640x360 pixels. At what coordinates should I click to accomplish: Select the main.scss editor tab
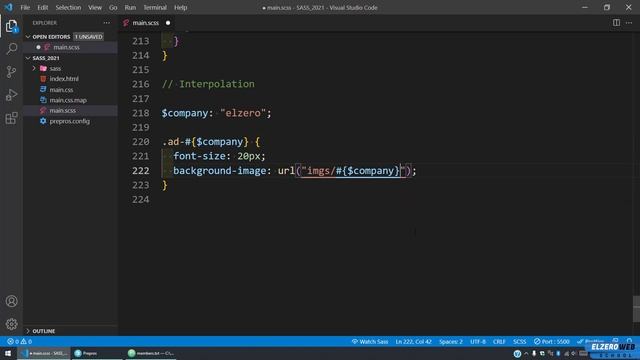146,23
